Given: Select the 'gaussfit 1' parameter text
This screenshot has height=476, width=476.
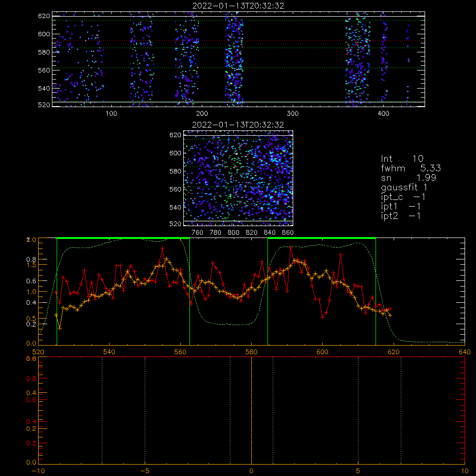Looking at the screenshot, I should [x=404, y=187].
